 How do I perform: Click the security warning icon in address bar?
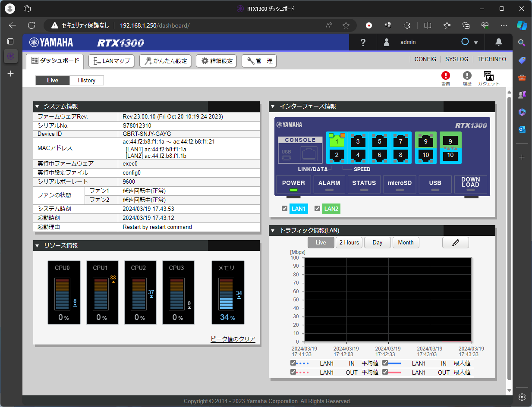54,25
